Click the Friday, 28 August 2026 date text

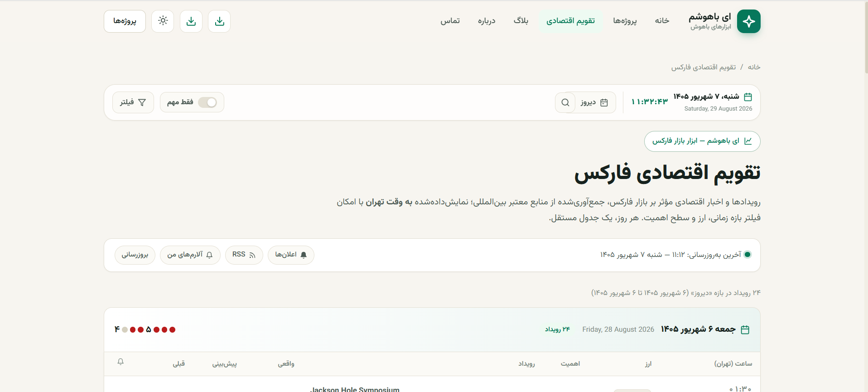pos(618,329)
